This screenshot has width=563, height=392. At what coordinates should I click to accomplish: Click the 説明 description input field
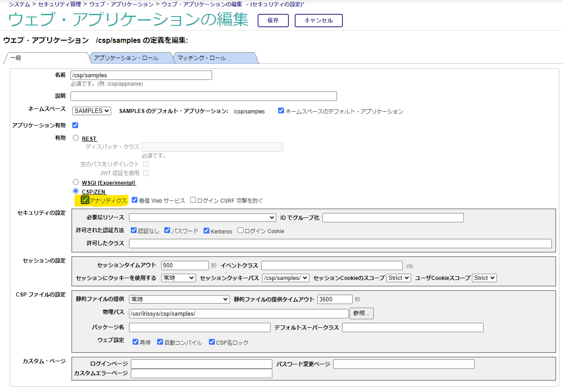[204, 96]
